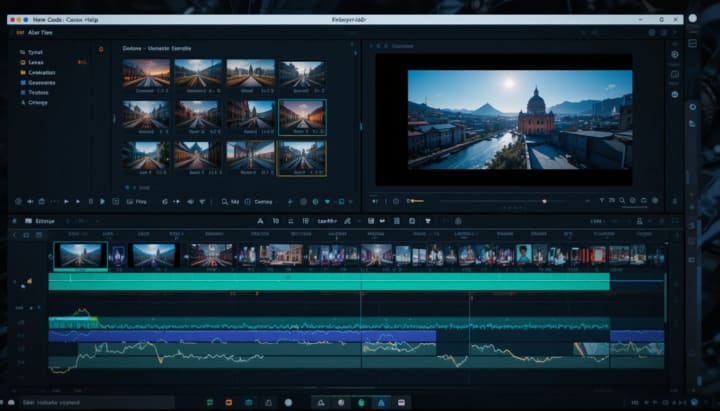Viewport: 720px width, 411px height.
Task: Select the yellow-outlined thumbnail in the media grid
Action: pyautogui.click(x=302, y=158)
